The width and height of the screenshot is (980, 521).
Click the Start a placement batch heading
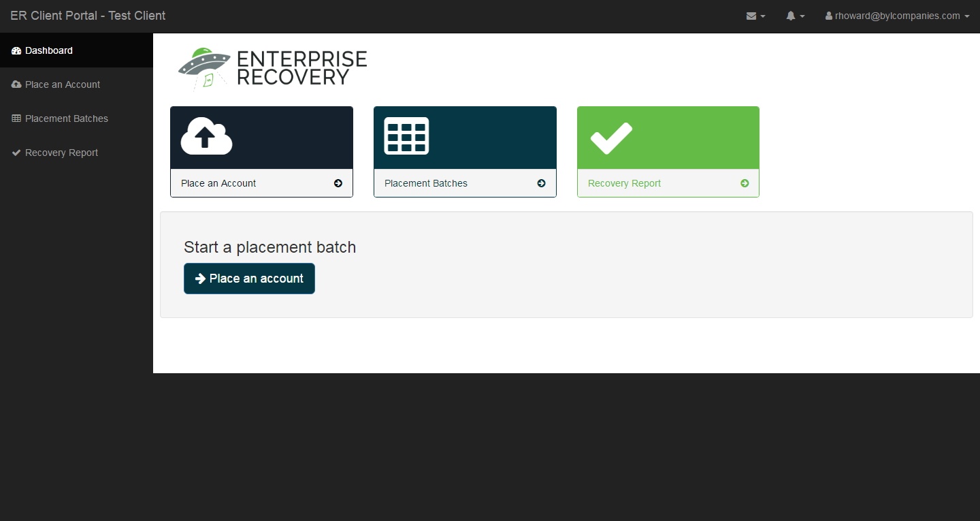269,247
